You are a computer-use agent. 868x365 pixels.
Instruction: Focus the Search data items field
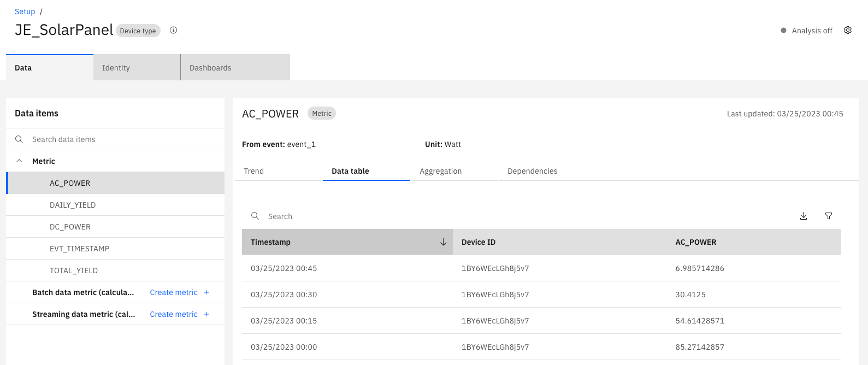coord(115,139)
